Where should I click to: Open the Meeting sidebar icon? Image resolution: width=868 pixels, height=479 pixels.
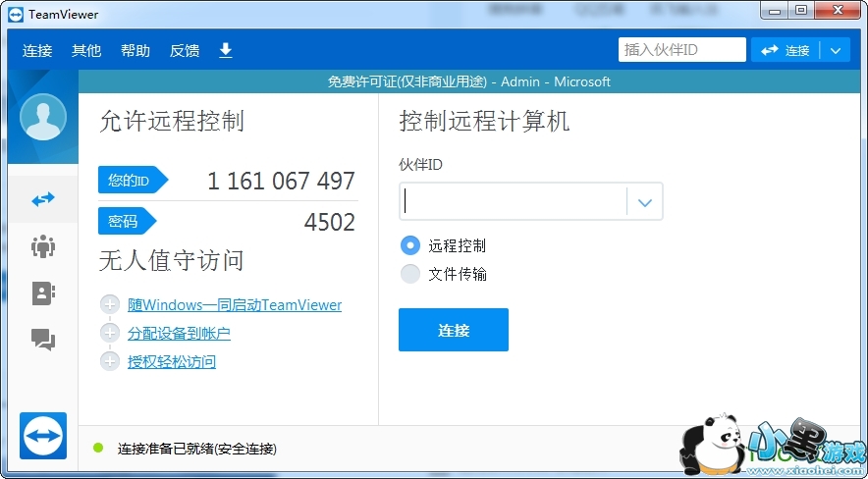coord(43,246)
